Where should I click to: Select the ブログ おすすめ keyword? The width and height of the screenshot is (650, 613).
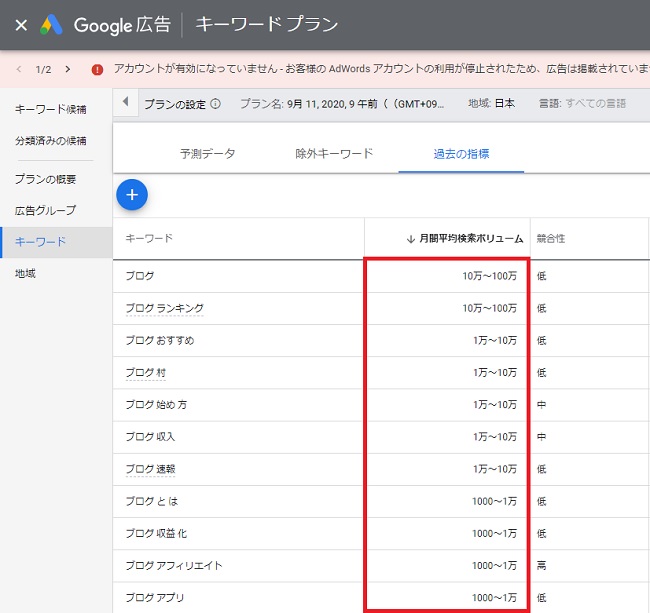click(x=160, y=340)
